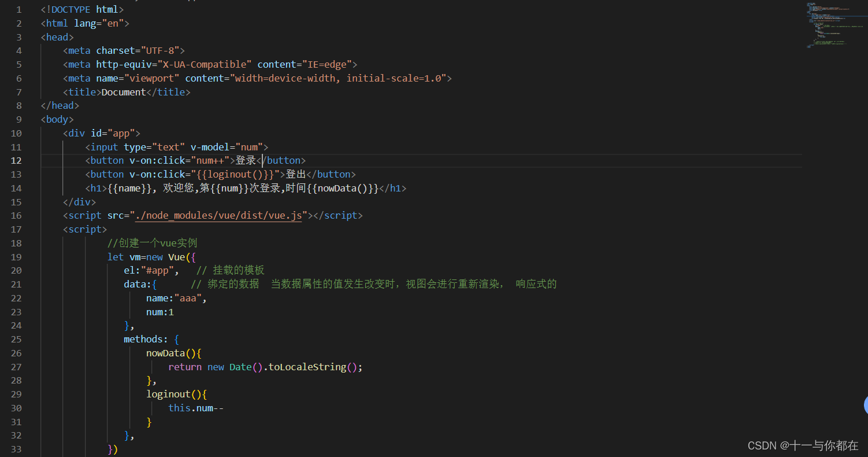This screenshot has height=457, width=868.
Task: Click the comment 创建一个vue实例
Action: (153, 244)
